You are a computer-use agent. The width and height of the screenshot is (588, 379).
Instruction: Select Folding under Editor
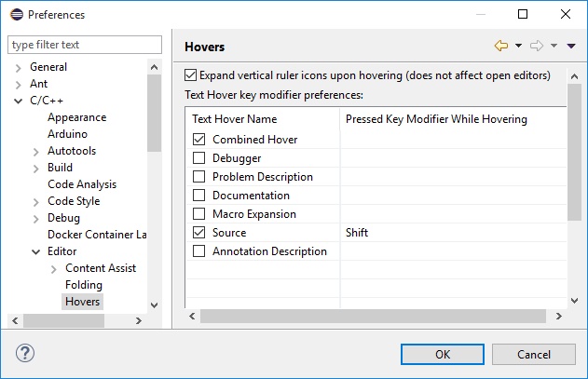click(84, 285)
